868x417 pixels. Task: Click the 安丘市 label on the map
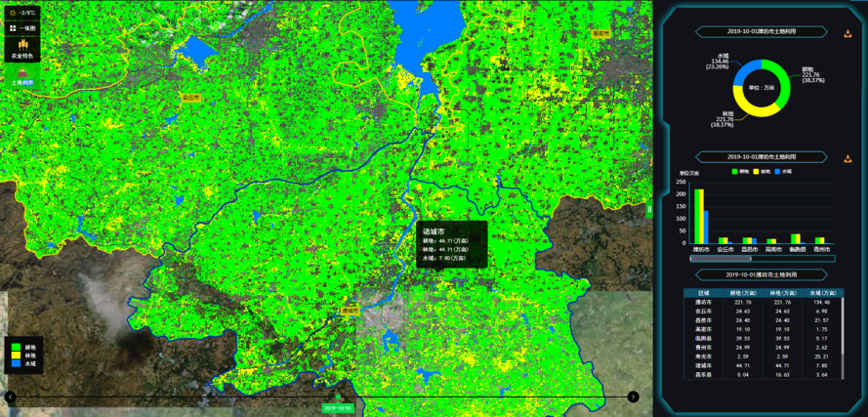(190, 98)
